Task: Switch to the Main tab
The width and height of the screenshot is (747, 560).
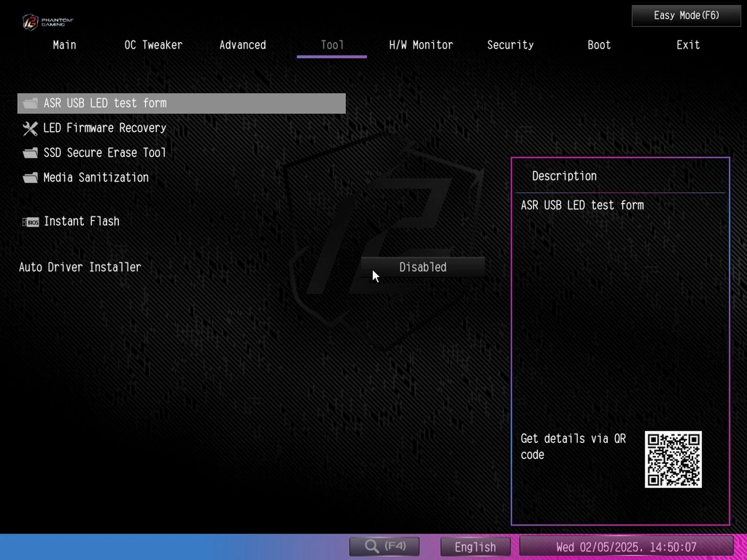Action: (64, 45)
